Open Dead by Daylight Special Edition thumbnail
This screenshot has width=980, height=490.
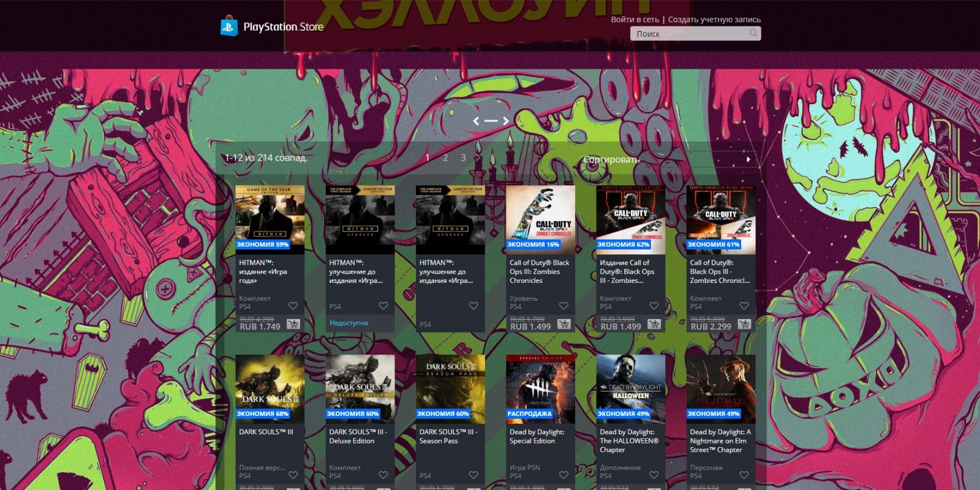click(540, 389)
